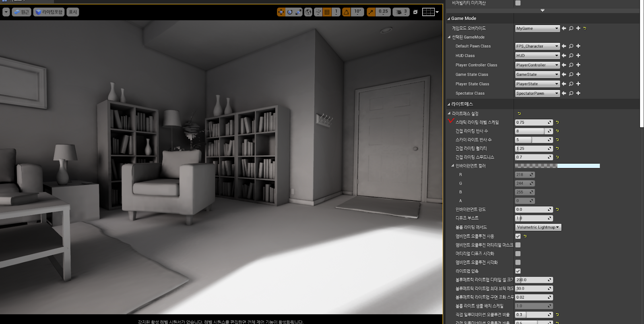Use selected asset arrow for 게임모드 오버라이드
This screenshot has width=644, height=324.
click(564, 28)
